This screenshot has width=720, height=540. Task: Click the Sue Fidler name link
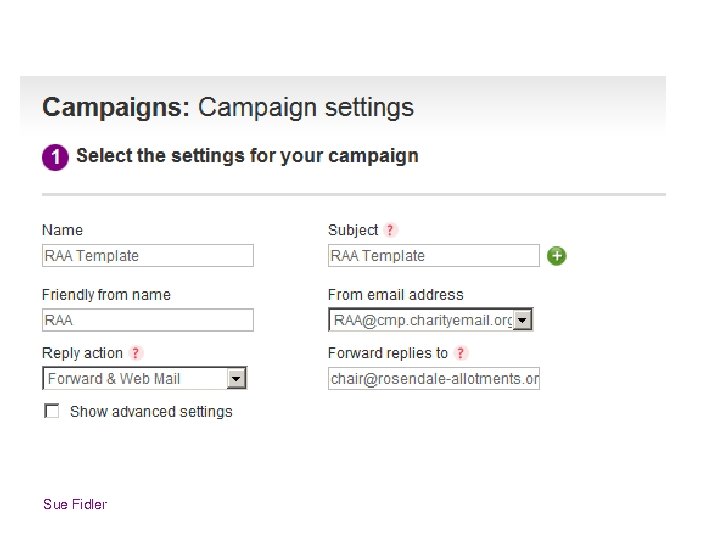pos(75,504)
